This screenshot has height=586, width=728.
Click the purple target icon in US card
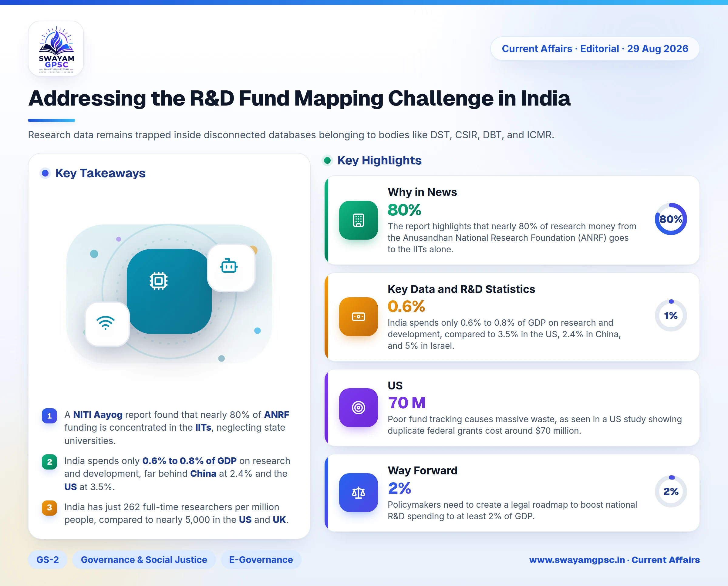point(358,407)
